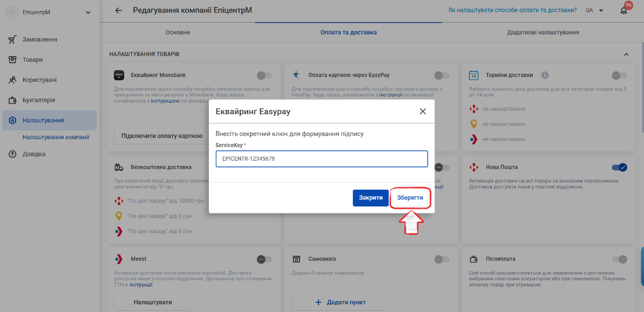644x312 pixels.
Task: Collapse the НАЛАШТУВАННЯ ТОВАРІВ section chevron
Action: pos(627,54)
